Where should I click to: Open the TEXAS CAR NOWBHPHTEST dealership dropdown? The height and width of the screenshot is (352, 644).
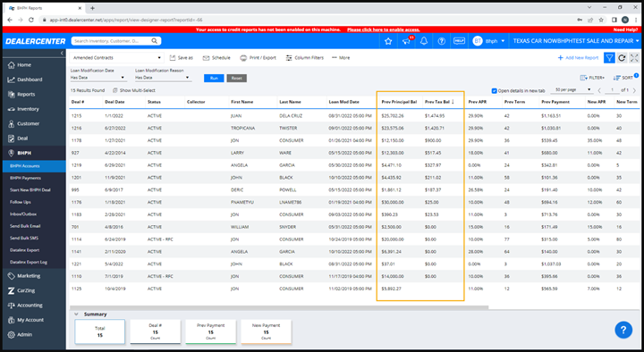click(576, 41)
